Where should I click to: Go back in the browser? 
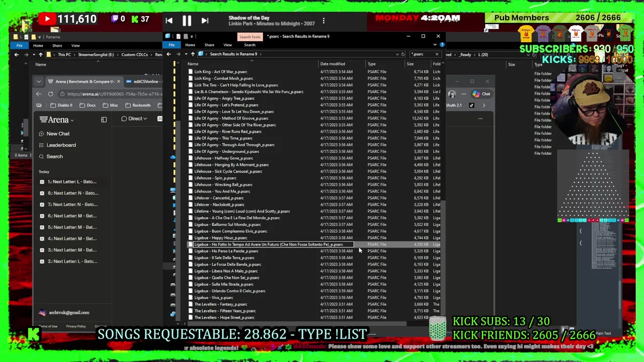pyautogui.click(x=39, y=94)
